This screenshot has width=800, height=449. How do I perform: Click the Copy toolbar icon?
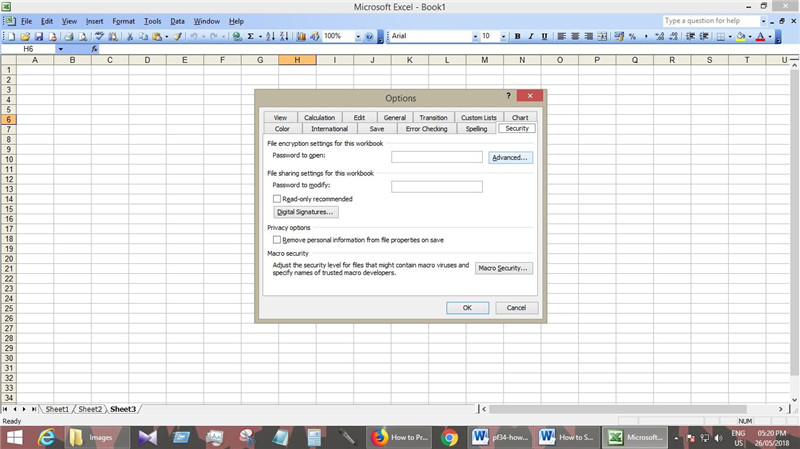coord(143,36)
